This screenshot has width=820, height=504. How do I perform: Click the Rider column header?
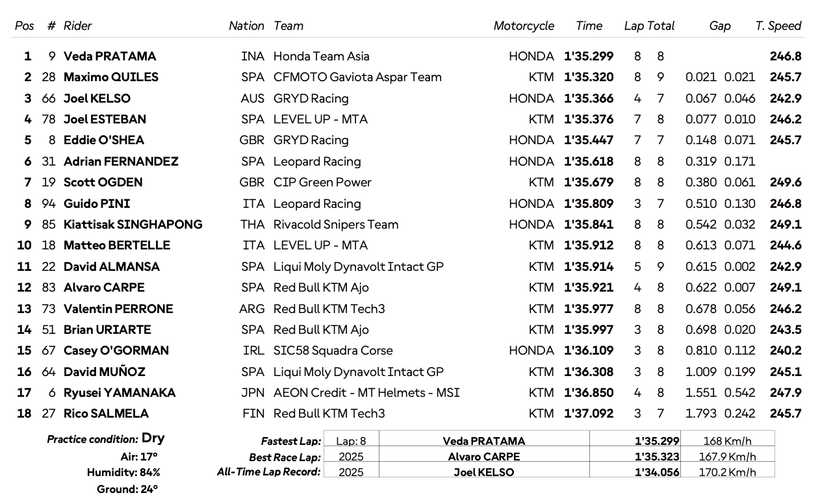(x=77, y=26)
